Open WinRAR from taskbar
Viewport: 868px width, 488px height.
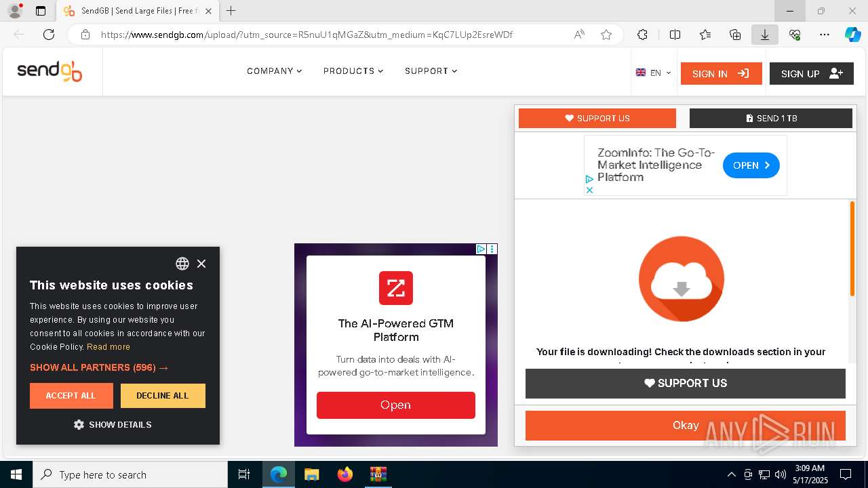point(378,474)
